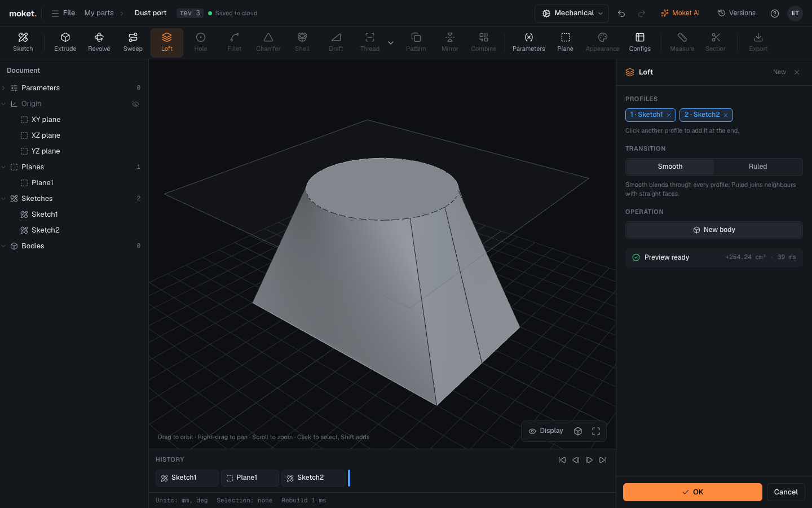Step history back to start
Image resolution: width=812 pixels, height=508 pixels.
tap(562, 460)
